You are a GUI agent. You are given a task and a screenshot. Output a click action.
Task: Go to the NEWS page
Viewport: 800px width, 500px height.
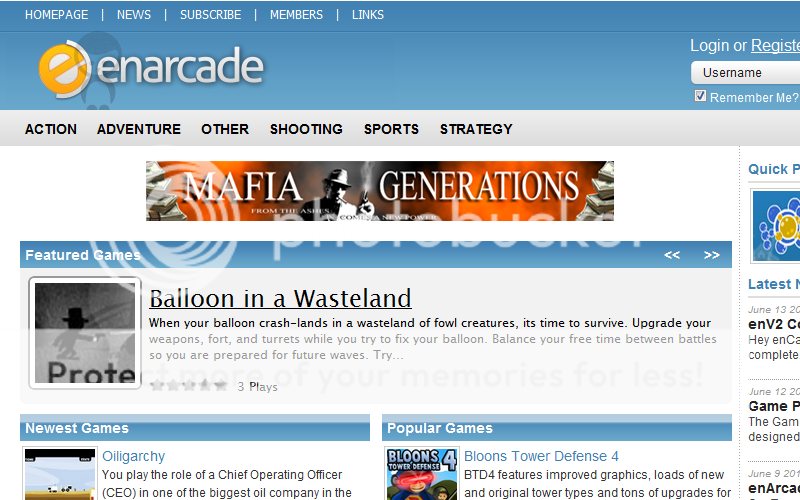134,15
